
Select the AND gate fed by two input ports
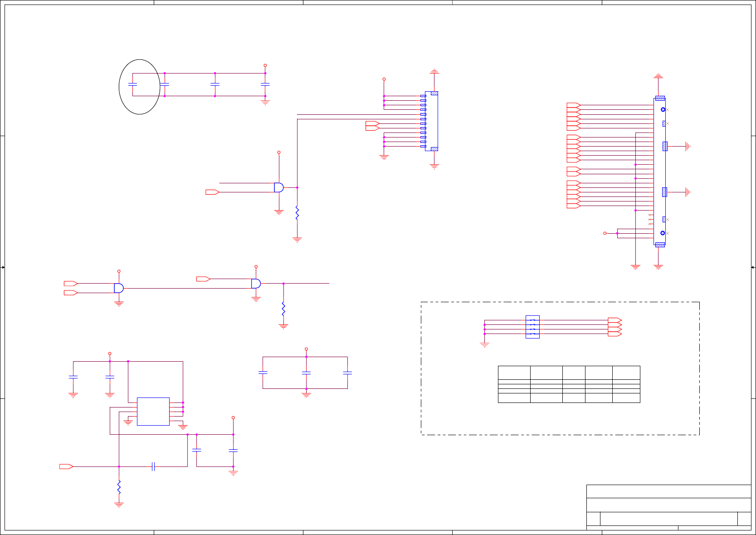tap(119, 288)
